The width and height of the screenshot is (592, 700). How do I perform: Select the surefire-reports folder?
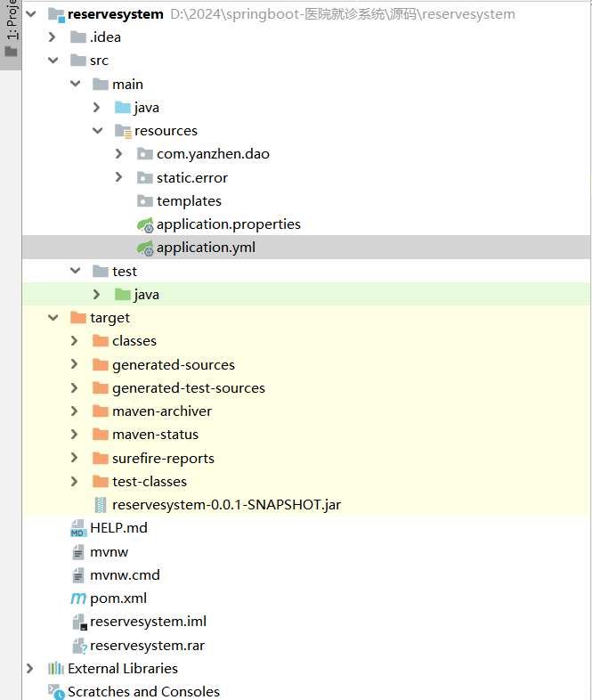163,459
